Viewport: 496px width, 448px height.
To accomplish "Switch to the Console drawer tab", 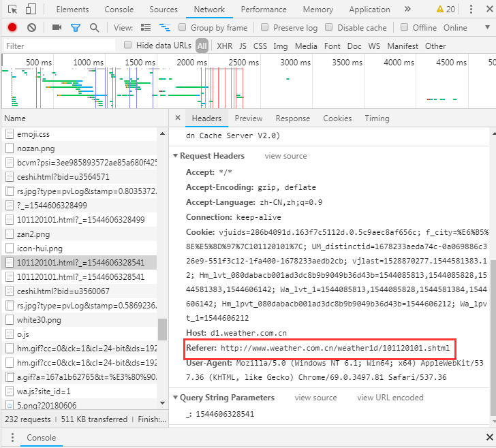I will pyautogui.click(x=41, y=438).
